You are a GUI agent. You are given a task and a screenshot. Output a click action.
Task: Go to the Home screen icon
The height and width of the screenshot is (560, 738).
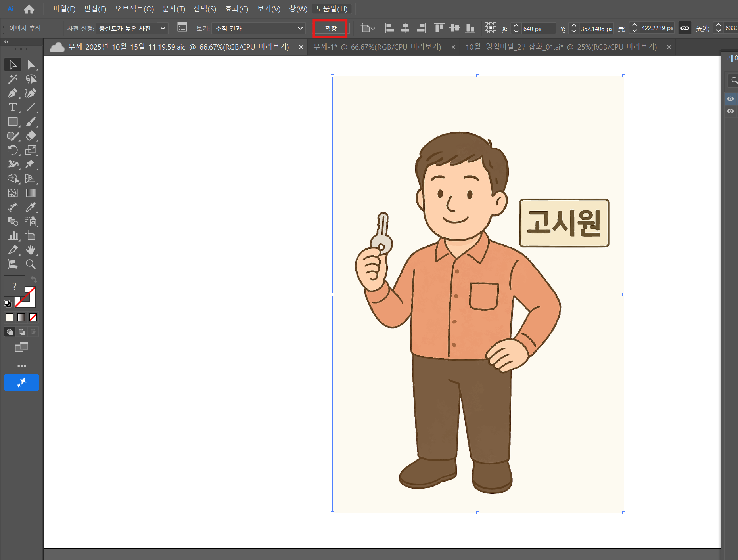[29, 9]
